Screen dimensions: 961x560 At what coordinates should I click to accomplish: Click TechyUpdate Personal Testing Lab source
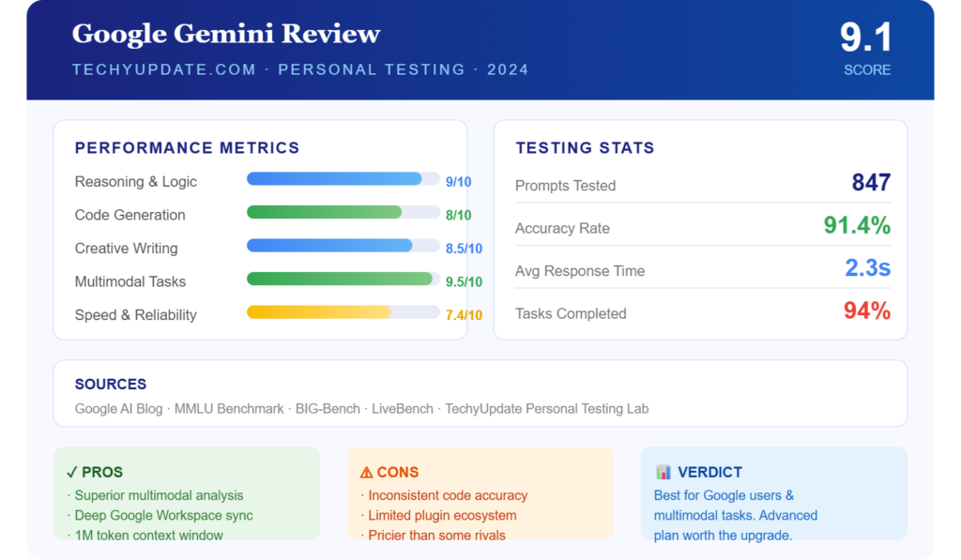(x=547, y=409)
